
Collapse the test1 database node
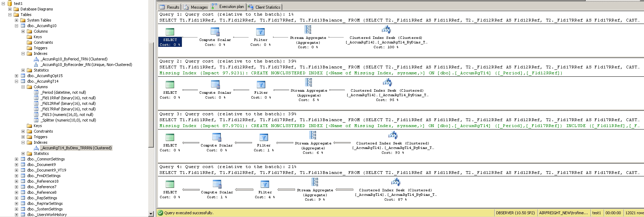point(3,3)
